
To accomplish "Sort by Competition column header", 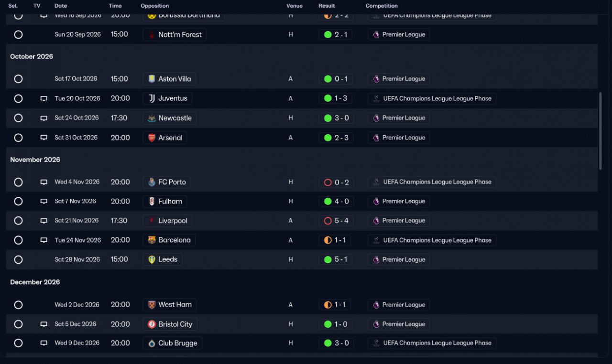I will click(x=382, y=6).
